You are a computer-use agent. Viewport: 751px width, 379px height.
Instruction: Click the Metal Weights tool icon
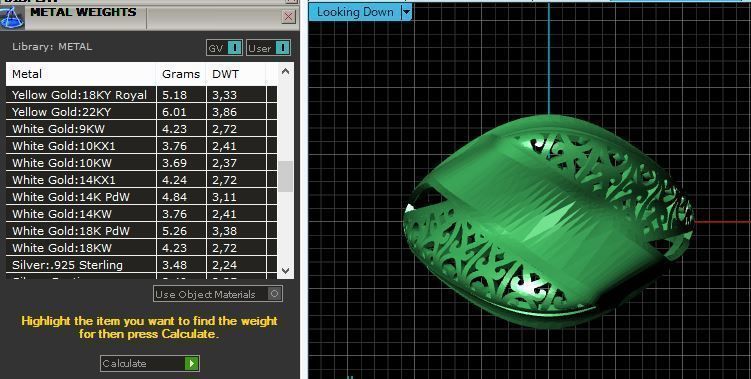coord(11,17)
